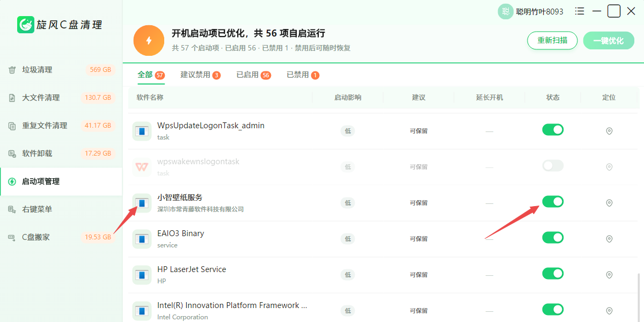The image size is (644, 322).
Task: Enable the wpswakewnslogontask startup toggle
Action: pyautogui.click(x=553, y=165)
